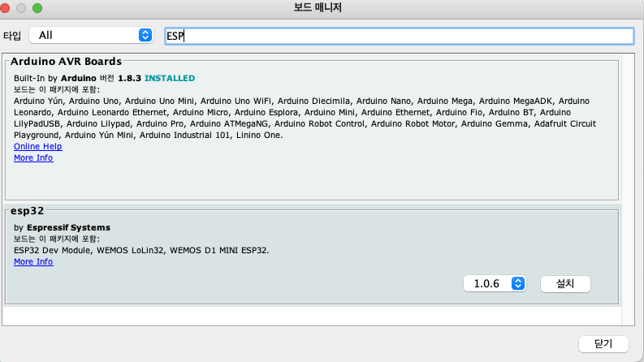Click the board list scrollbar track
Viewport: 644px width, 362px height.
628,189
